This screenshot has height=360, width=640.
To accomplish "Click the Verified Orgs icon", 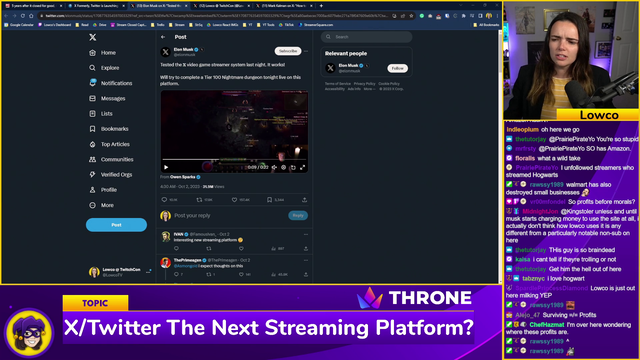I will (x=93, y=174).
